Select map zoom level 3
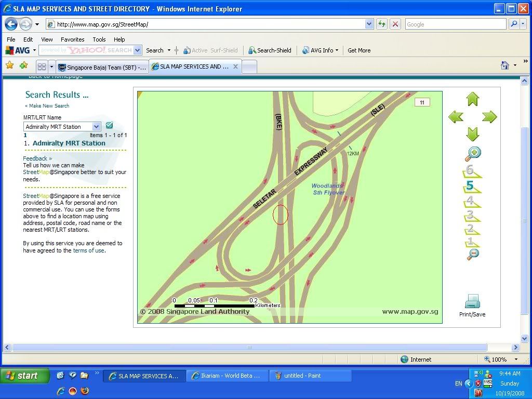The image size is (532, 399). (471, 216)
